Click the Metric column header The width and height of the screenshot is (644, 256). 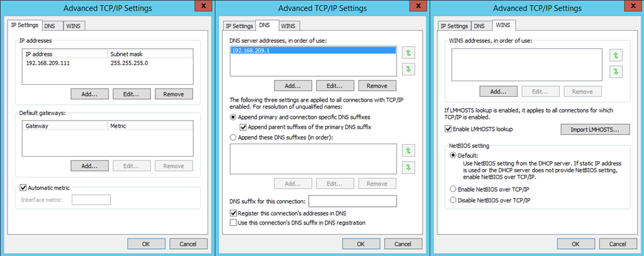pyautogui.click(x=150, y=126)
